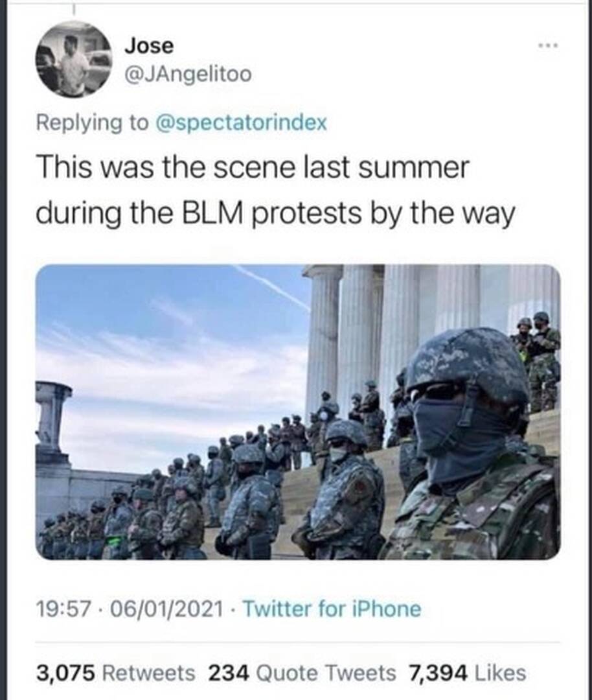Click the word Likes
592x700 pixels.
coord(501,673)
